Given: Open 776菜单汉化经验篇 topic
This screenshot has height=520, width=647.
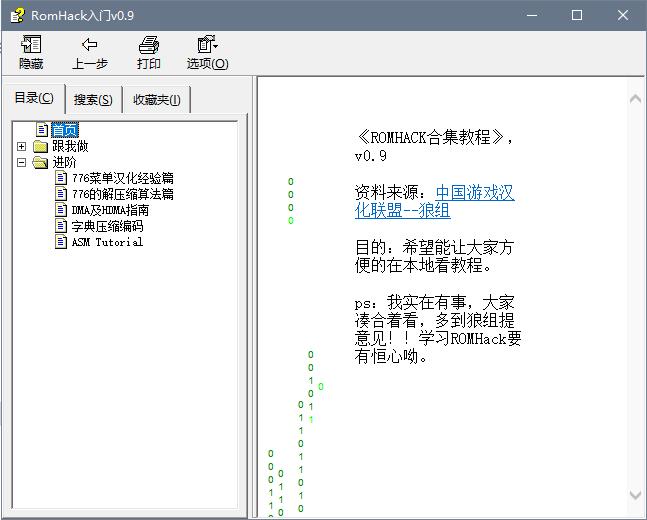Looking at the screenshot, I should (122, 178).
